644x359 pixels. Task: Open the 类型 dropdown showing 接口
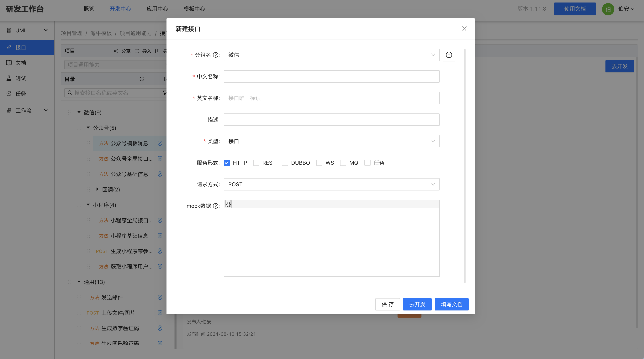tap(331, 141)
